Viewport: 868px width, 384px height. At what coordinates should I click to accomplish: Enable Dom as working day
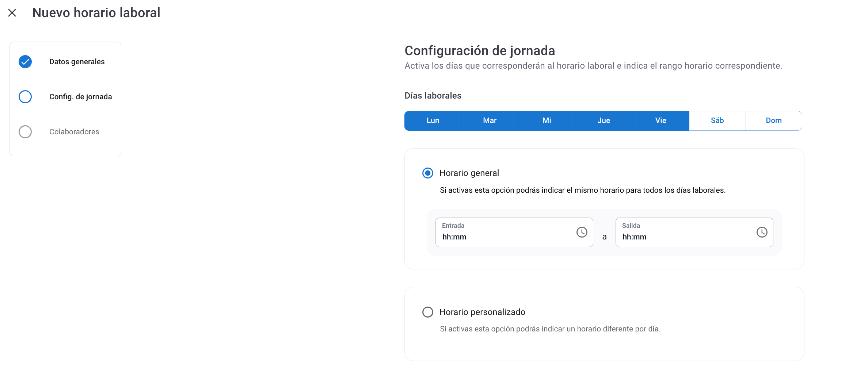pos(774,121)
